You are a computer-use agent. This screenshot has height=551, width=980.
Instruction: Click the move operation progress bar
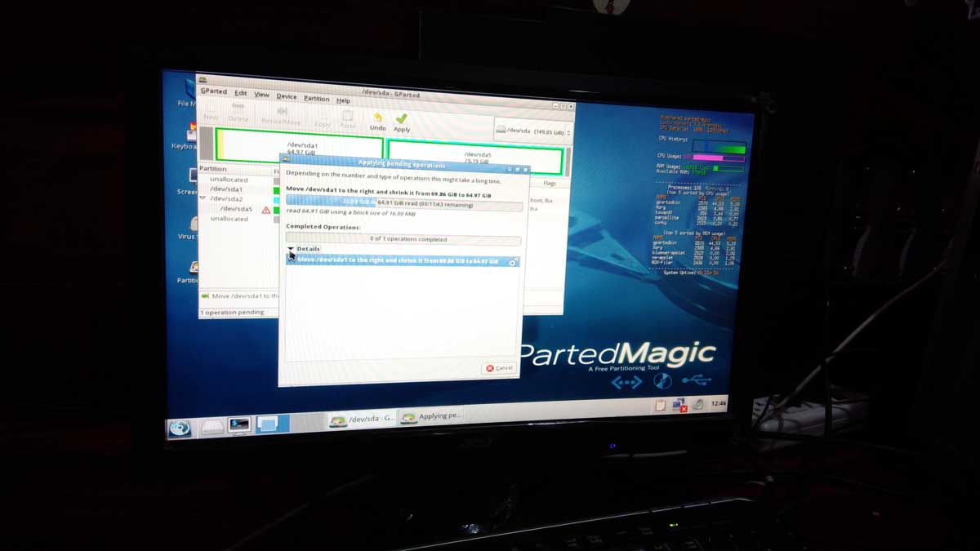point(404,203)
